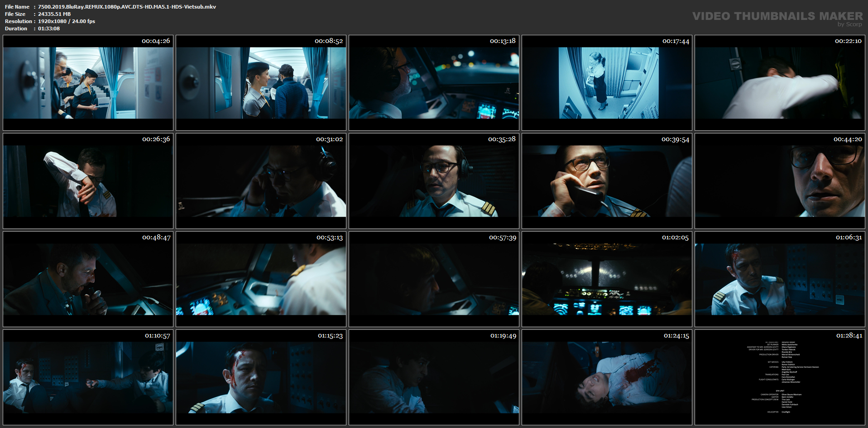Pick the 00:57:39 video frame
This screenshot has width=868, height=428.
click(434, 279)
